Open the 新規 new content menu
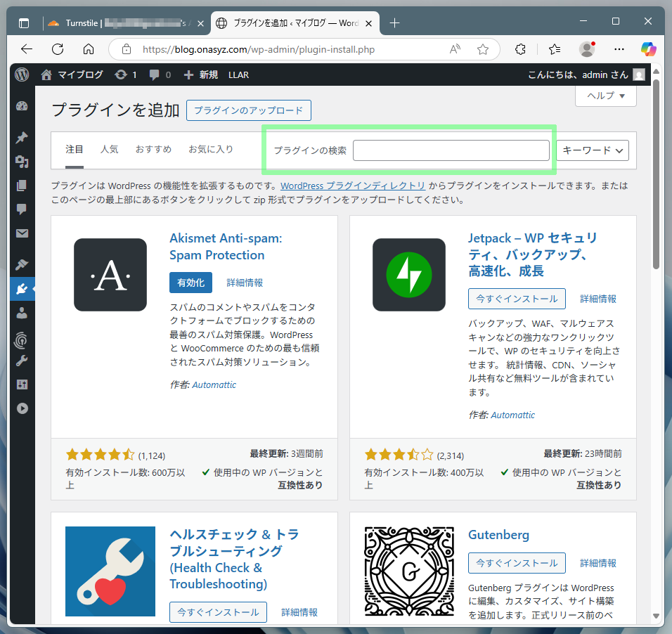The height and width of the screenshot is (634, 672). point(201,75)
